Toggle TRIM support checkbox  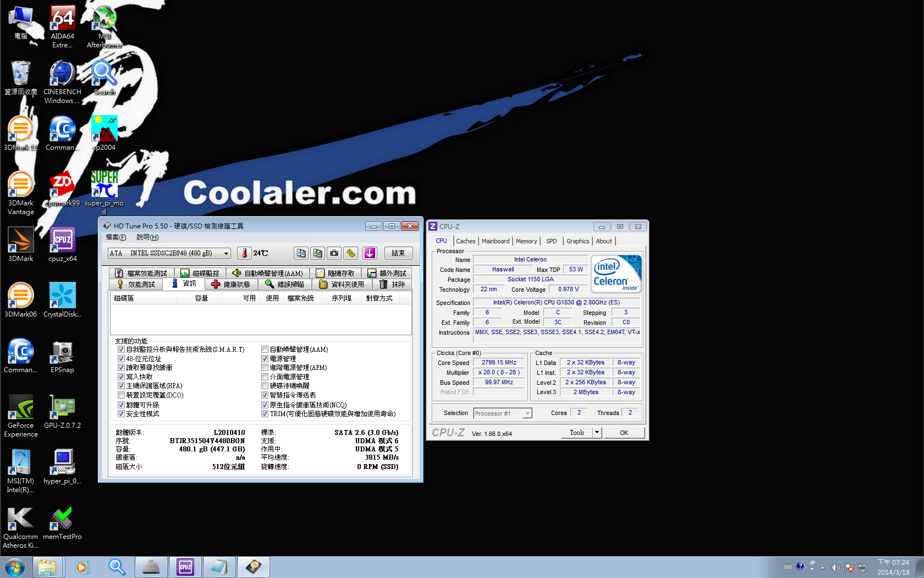point(265,414)
